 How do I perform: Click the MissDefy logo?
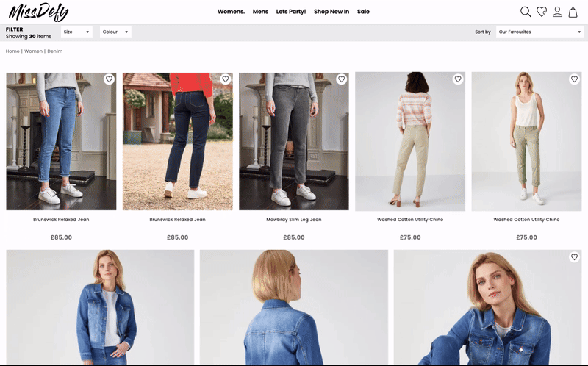point(38,12)
